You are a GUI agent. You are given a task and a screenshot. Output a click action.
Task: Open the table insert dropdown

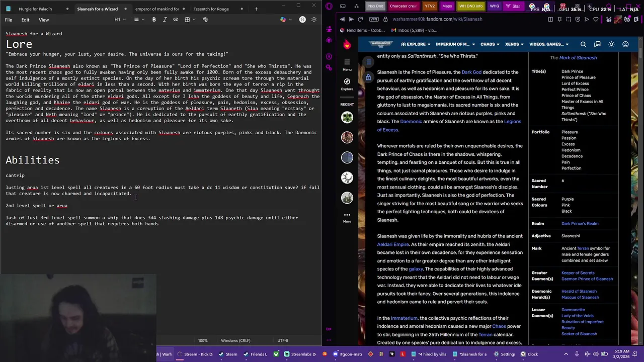click(189, 20)
